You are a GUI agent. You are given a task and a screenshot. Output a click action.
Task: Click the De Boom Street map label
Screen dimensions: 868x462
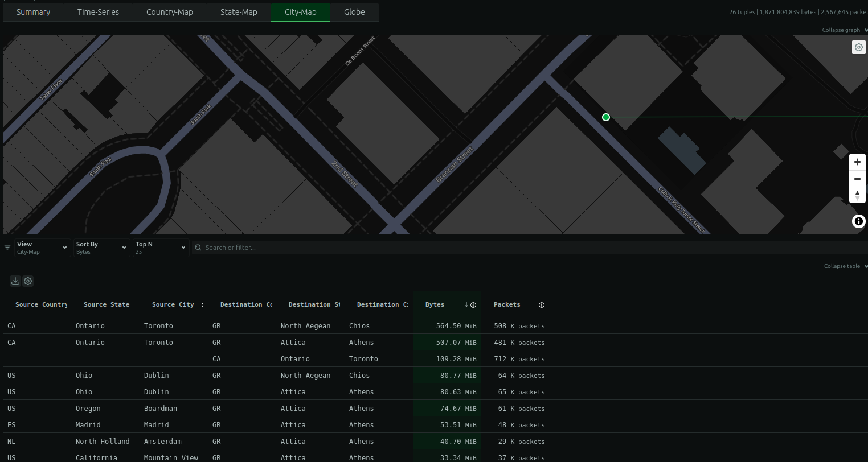click(x=360, y=51)
